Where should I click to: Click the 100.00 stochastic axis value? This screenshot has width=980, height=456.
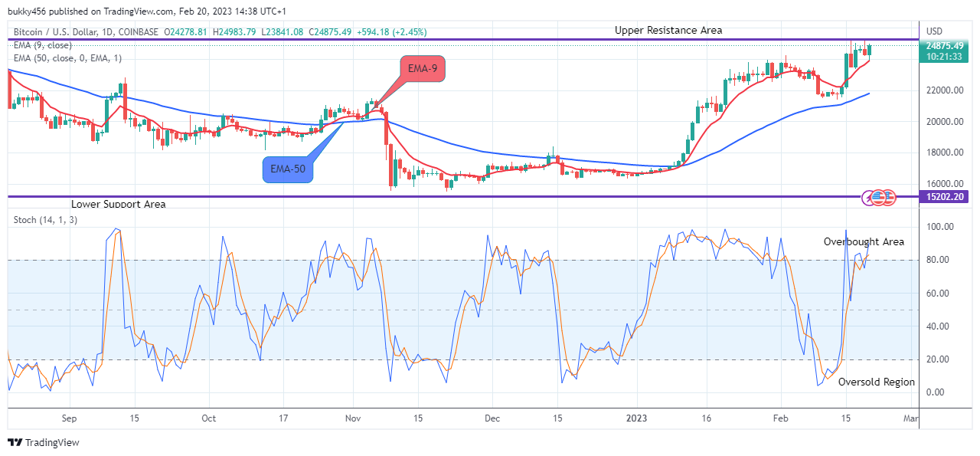click(939, 227)
